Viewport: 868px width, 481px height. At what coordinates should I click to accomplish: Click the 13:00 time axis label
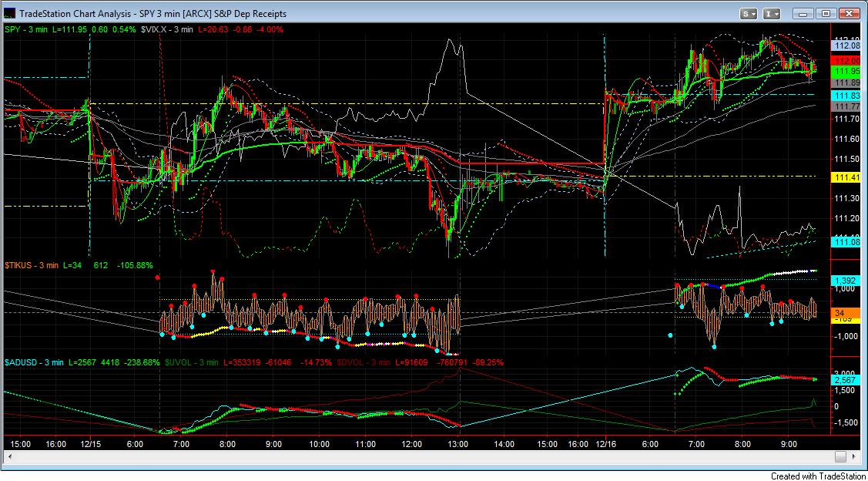tap(459, 443)
